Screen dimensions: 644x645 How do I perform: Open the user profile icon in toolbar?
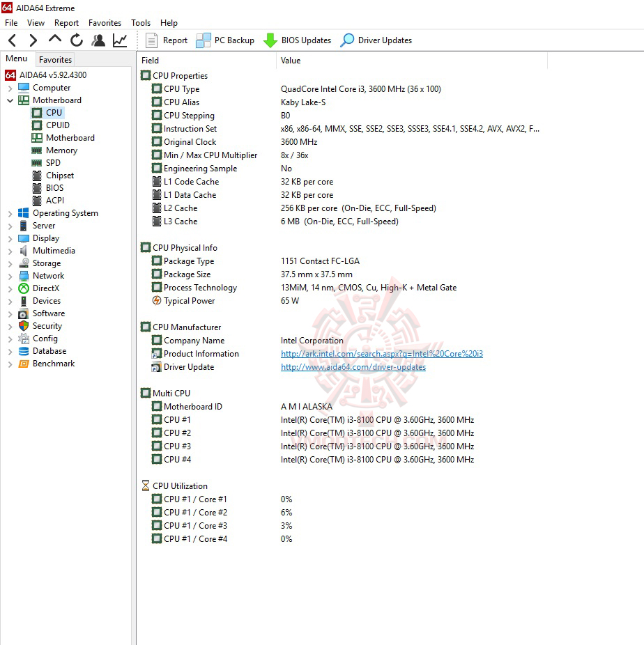[x=98, y=40]
